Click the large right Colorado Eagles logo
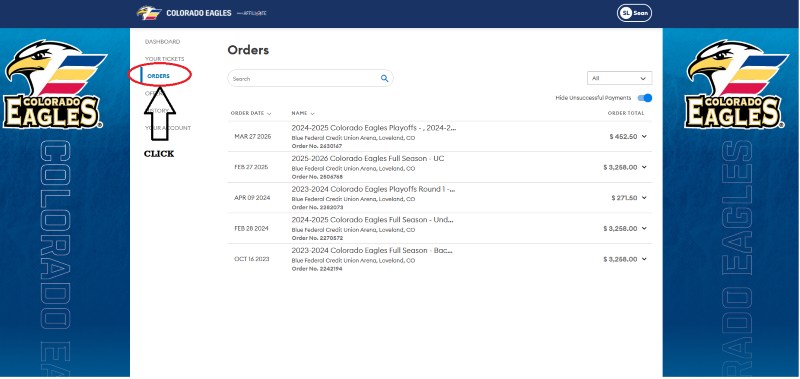800x379 pixels. [735, 84]
